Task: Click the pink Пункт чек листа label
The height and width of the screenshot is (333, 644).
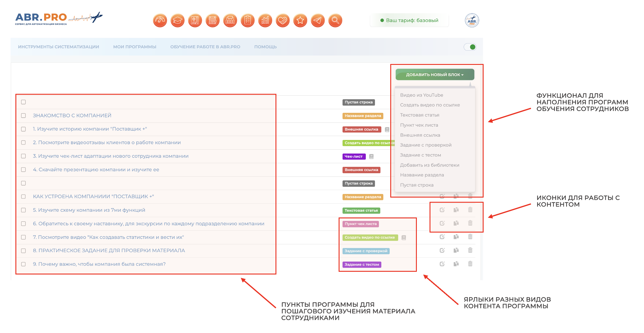Action: coord(361,224)
